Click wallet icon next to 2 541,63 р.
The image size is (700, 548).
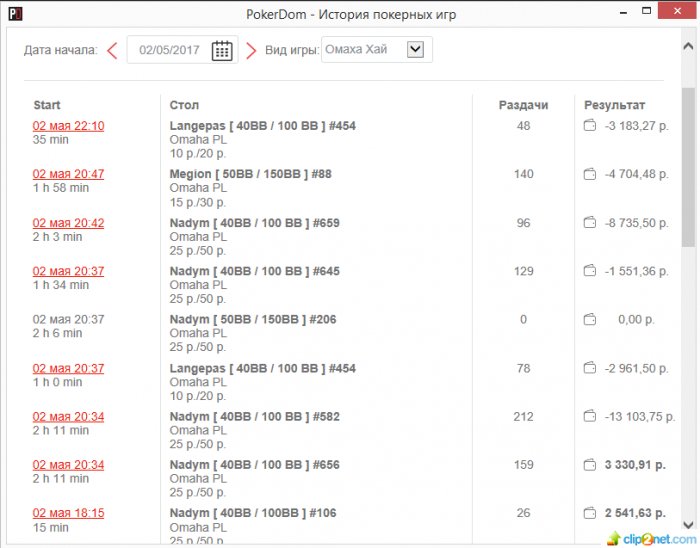coord(590,513)
